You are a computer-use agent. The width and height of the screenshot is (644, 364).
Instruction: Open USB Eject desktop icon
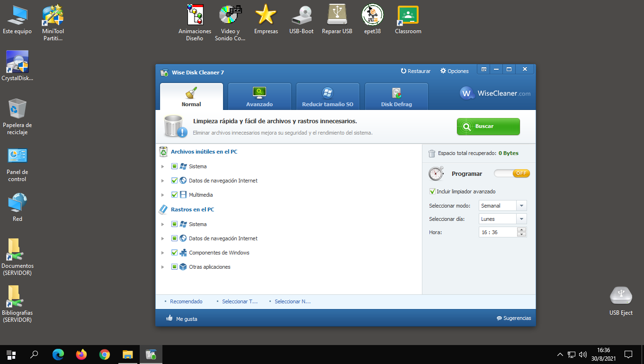click(x=621, y=301)
